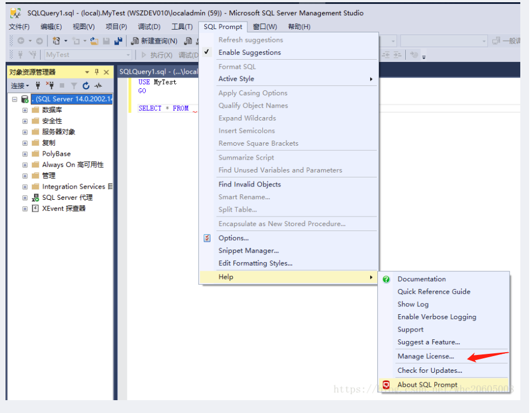532x413 pixels.
Task: Toggle the Options checkbox in SQL Prompt menu
Action: point(207,238)
